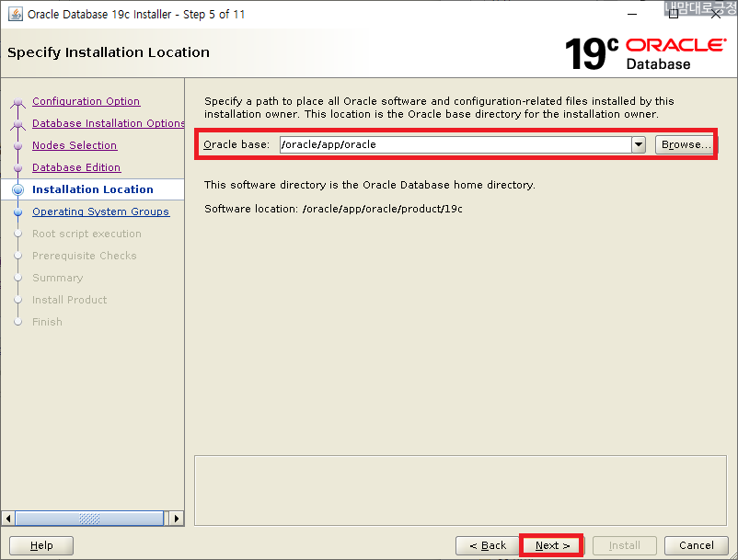Select the Installation Location step
Screen dimensions: 738x560
point(93,189)
